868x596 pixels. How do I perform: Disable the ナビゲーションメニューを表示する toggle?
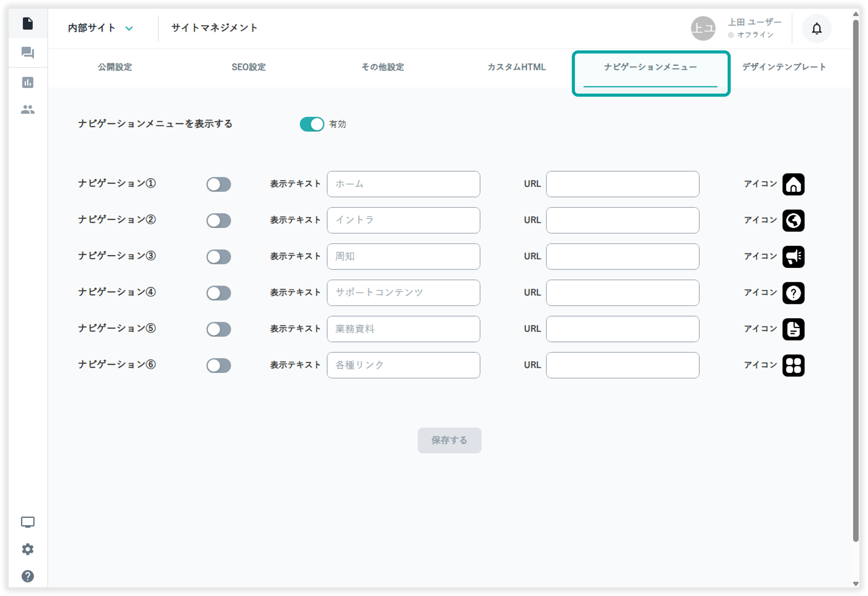312,124
